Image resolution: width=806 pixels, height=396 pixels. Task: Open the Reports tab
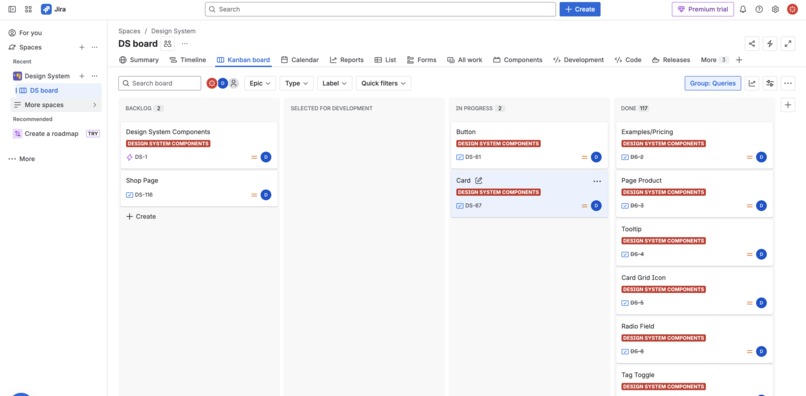(x=347, y=60)
